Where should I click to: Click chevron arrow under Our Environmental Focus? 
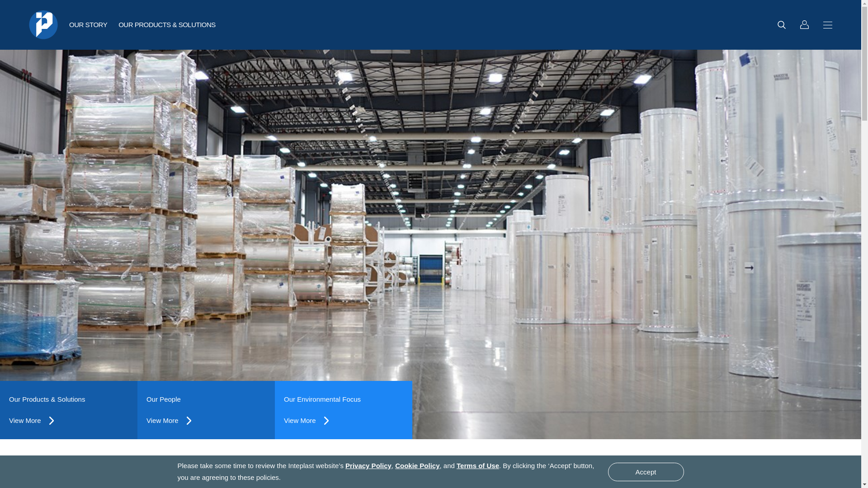pyautogui.click(x=326, y=421)
